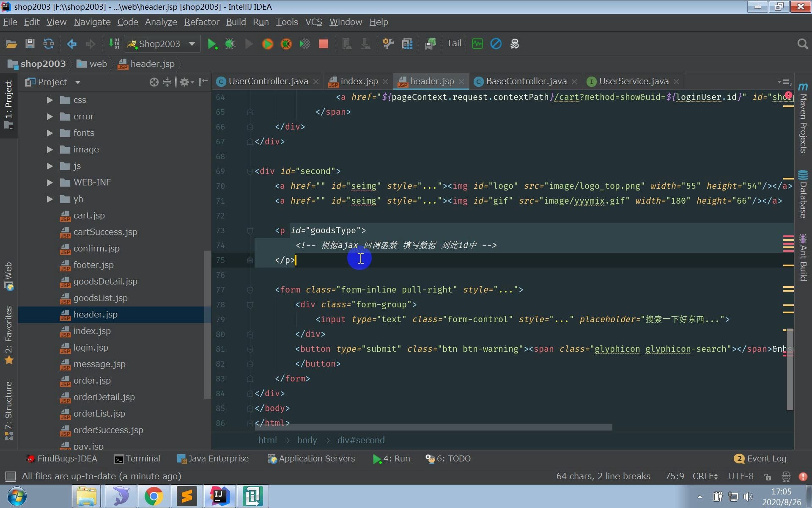The width and height of the screenshot is (812, 508).
Task: Toggle the Maven Projects tool window
Action: pyautogui.click(x=803, y=119)
